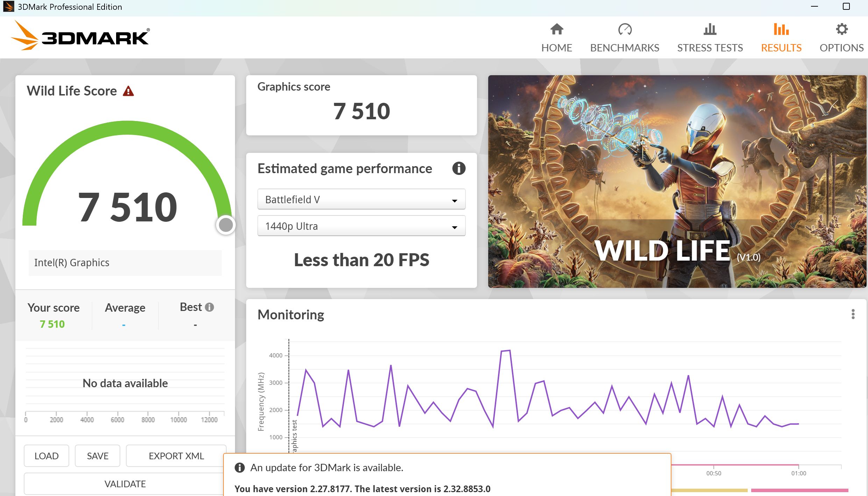Click the Wild Life benchmark artwork thumbnail

click(x=677, y=181)
